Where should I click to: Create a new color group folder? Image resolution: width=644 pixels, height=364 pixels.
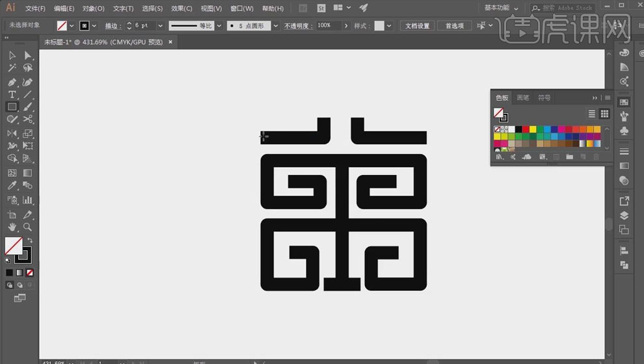(x=569, y=157)
